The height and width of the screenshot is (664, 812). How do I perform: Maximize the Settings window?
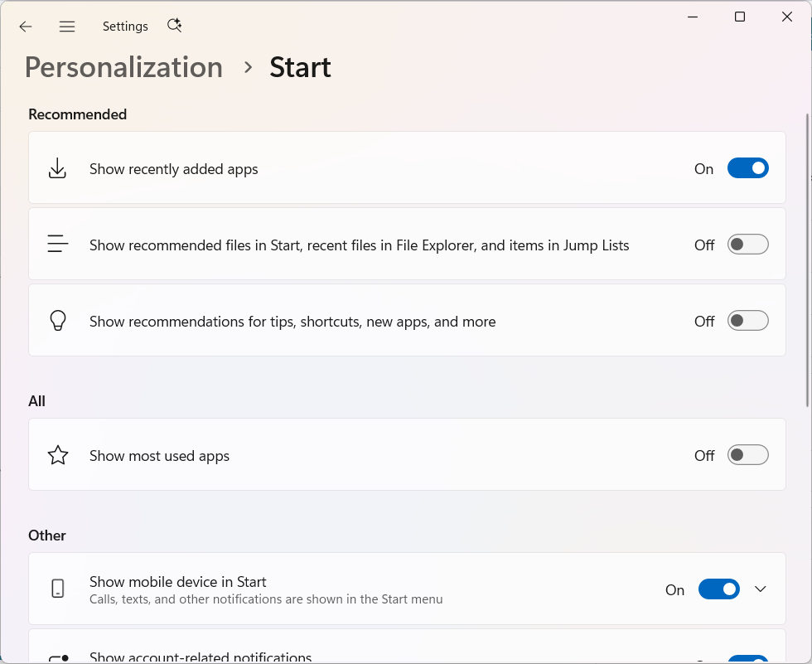coord(740,17)
